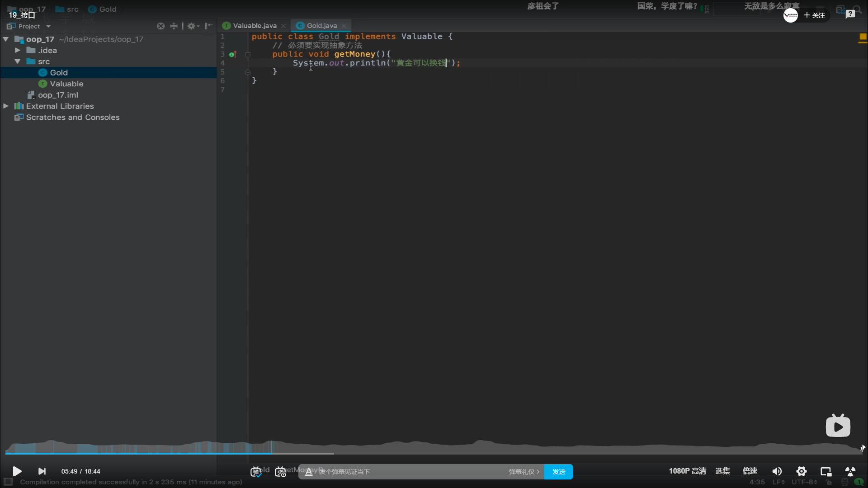The image size is (868, 488).
Task: Open the 倍速 playback speed menu
Action: (750, 471)
